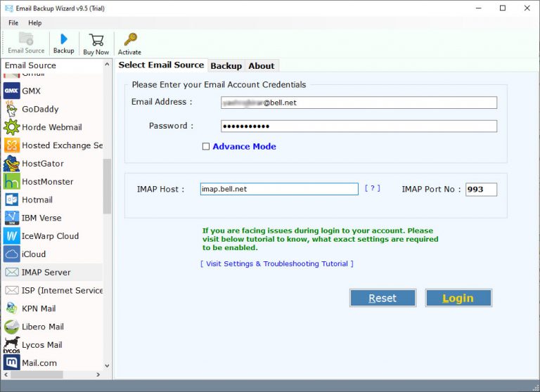The height and width of the screenshot is (392, 540).
Task: Select KPN Mail text entry
Action: (x=39, y=308)
